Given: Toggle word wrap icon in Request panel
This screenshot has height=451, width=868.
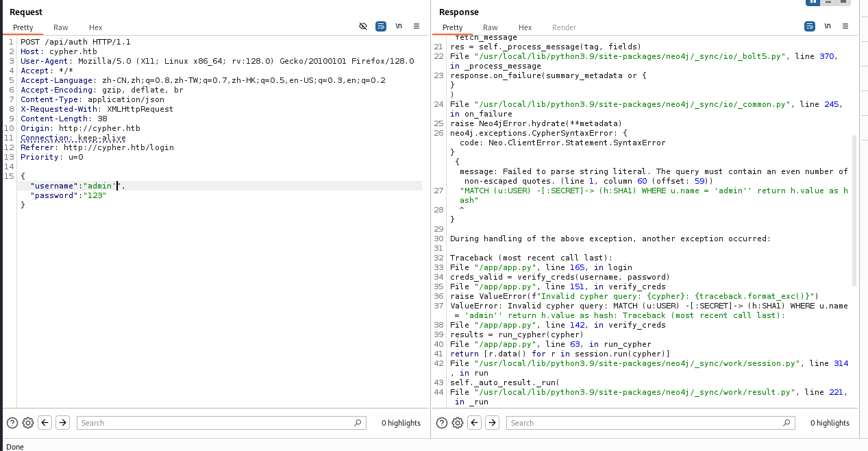Looking at the screenshot, I should pos(381,26).
